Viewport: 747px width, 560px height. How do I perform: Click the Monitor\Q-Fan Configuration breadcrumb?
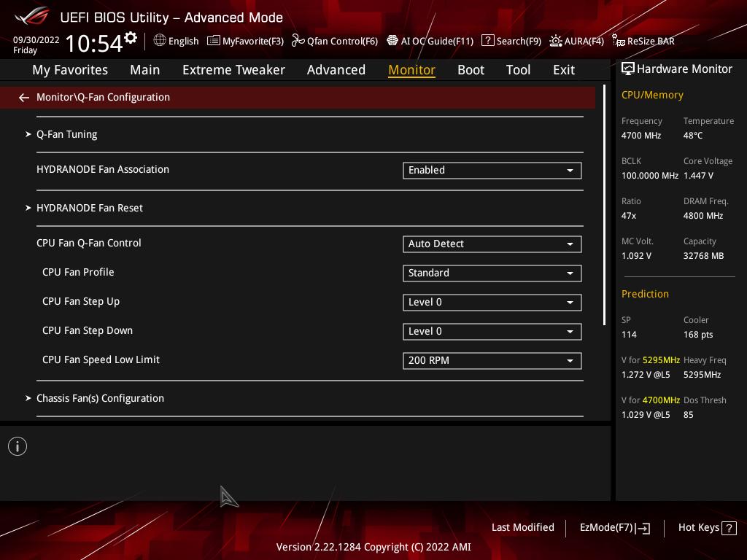click(104, 97)
